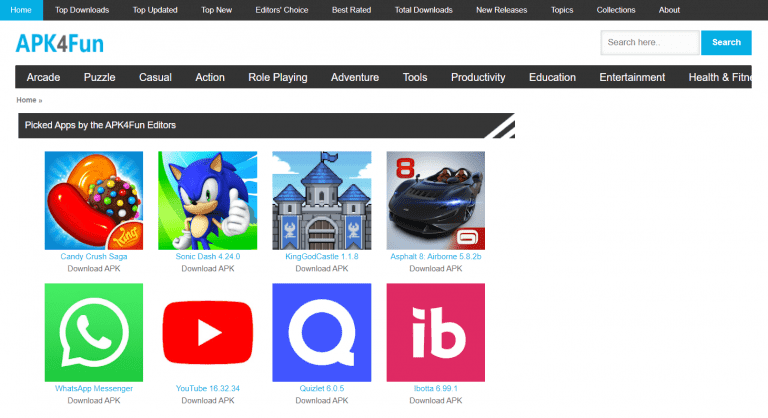
Task: Browse the Puzzle category
Action: 99,77
